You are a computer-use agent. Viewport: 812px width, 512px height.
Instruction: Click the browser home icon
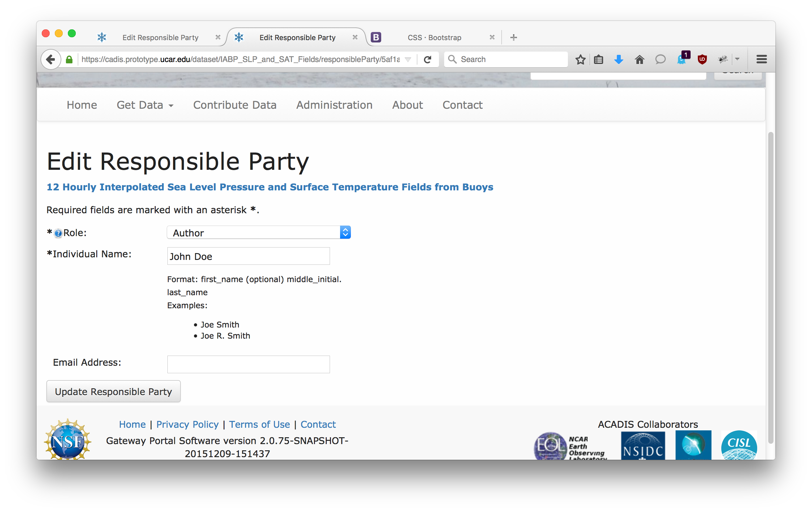639,60
